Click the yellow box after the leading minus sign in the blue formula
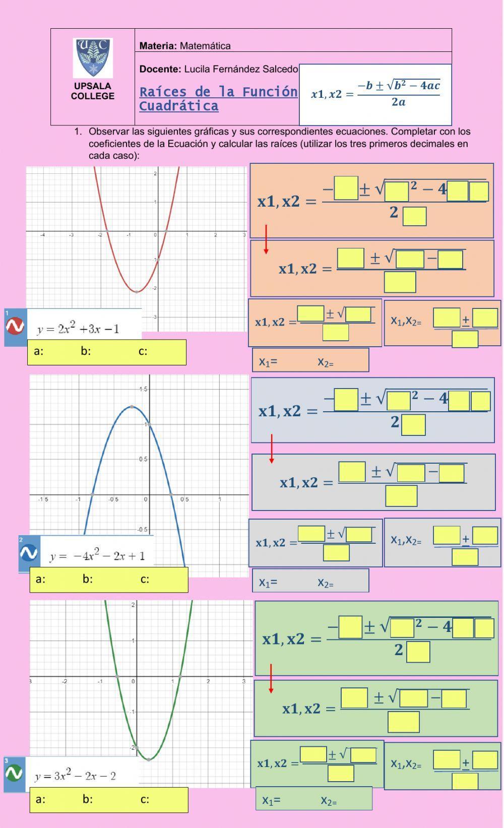 click(346, 400)
